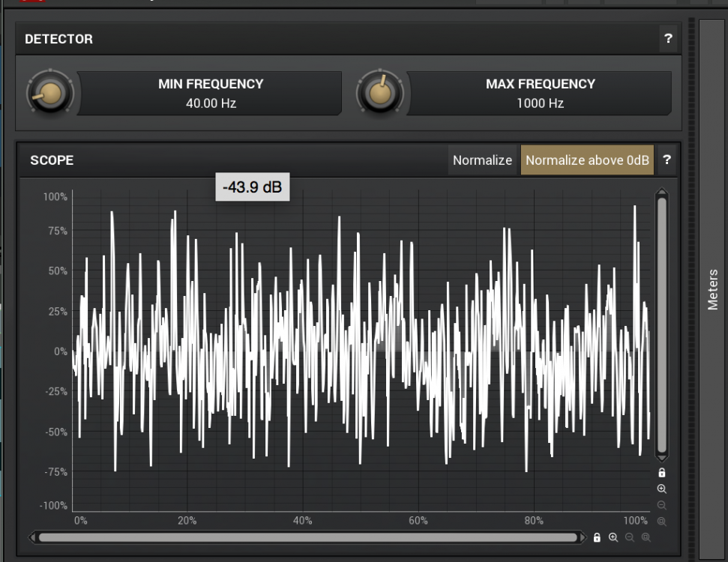Zoom out horizontally on the scope

pyautogui.click(x=630, y=537)
